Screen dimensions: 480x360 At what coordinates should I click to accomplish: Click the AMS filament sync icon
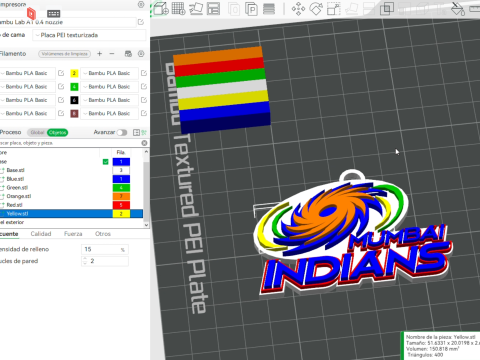tap(128, 53)
